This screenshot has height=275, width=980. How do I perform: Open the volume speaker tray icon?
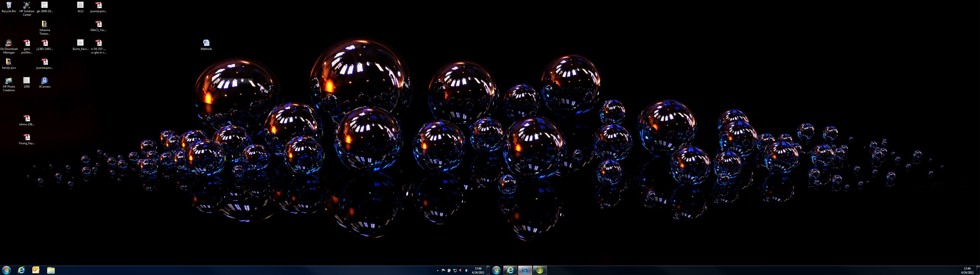pyautogui.click(x=466, y=270)
